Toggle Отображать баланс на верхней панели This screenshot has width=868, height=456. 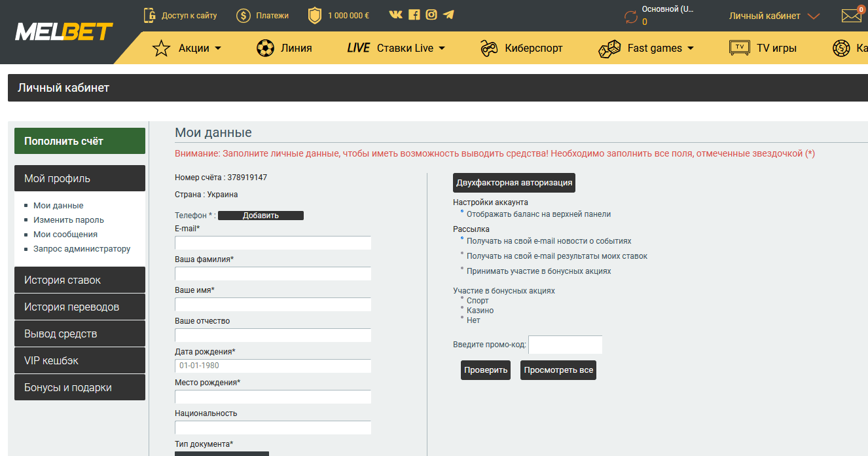click(x=462, y=212)
